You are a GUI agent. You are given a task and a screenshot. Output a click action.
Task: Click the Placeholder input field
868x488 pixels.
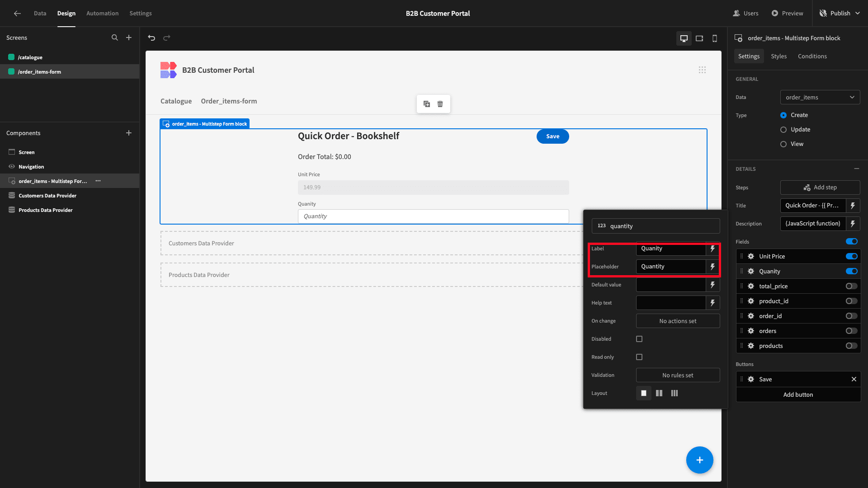[x=671, y=267]
